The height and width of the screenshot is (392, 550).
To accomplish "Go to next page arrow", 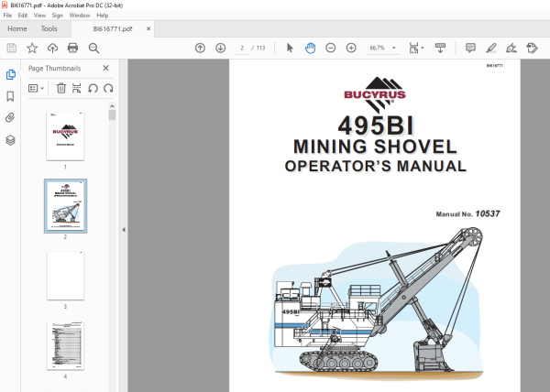I will coord(221,48).
